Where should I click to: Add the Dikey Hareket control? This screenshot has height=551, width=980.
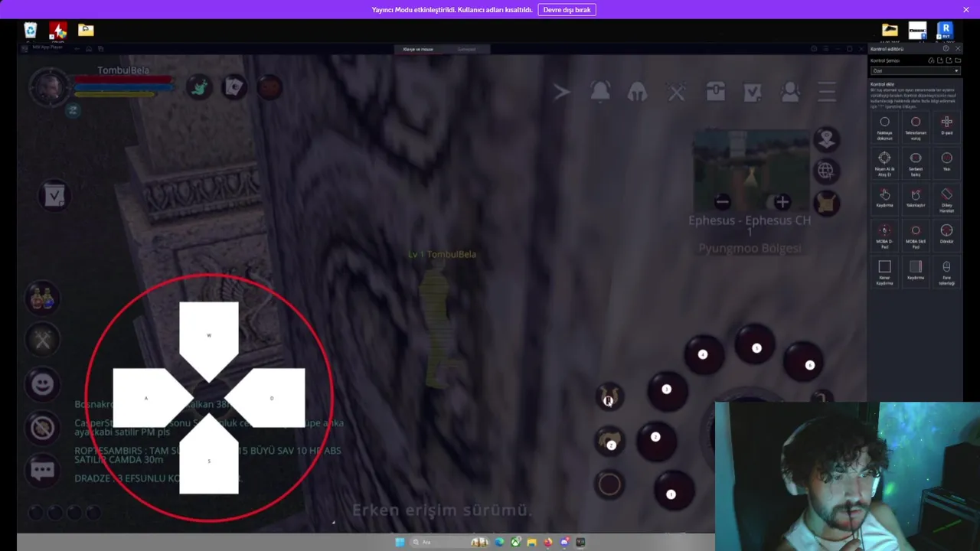tap(946, 199)
